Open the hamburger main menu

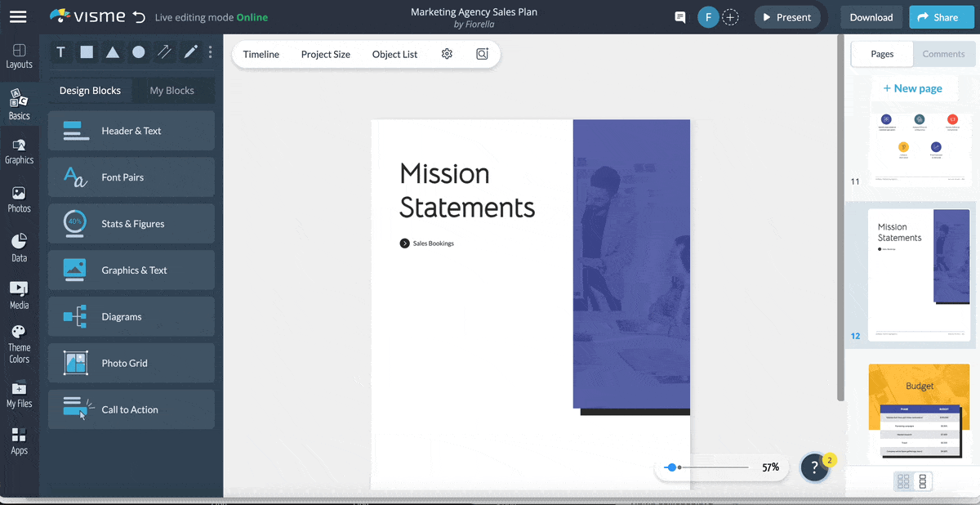(x=18, y=17)
